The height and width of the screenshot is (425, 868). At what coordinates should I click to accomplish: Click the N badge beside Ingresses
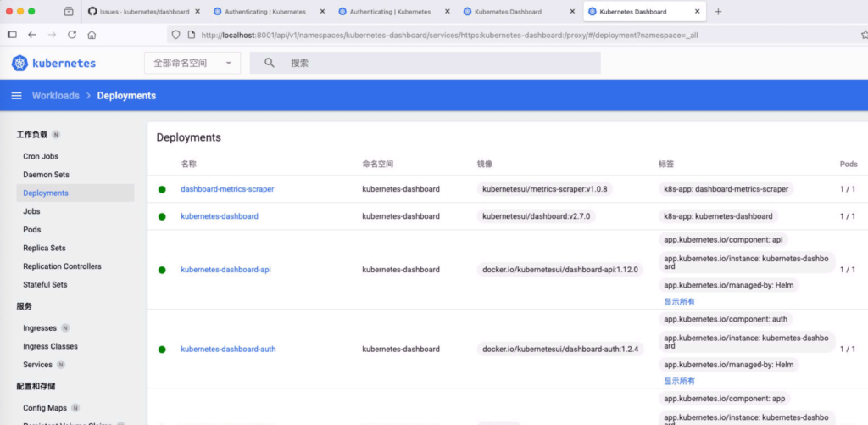point(65,328)
